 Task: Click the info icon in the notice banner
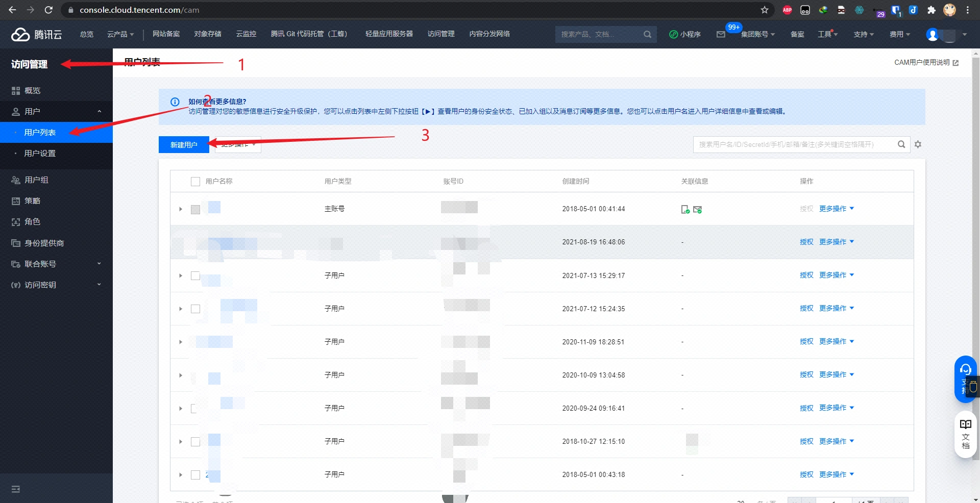click(175, 102)
